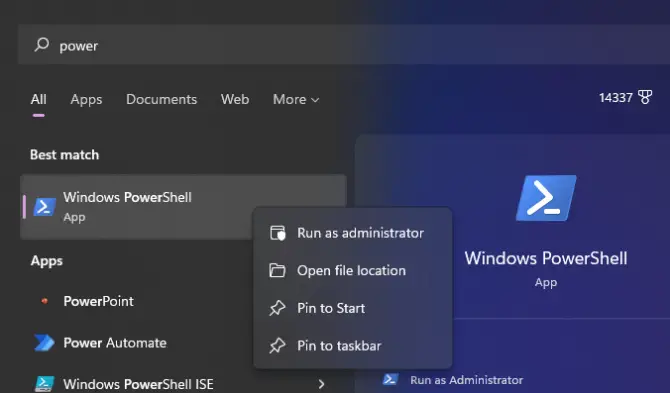Click the large PowerShell logo in preview pane
The height and width of the screenshot is (393, 670).
point(546,198)
